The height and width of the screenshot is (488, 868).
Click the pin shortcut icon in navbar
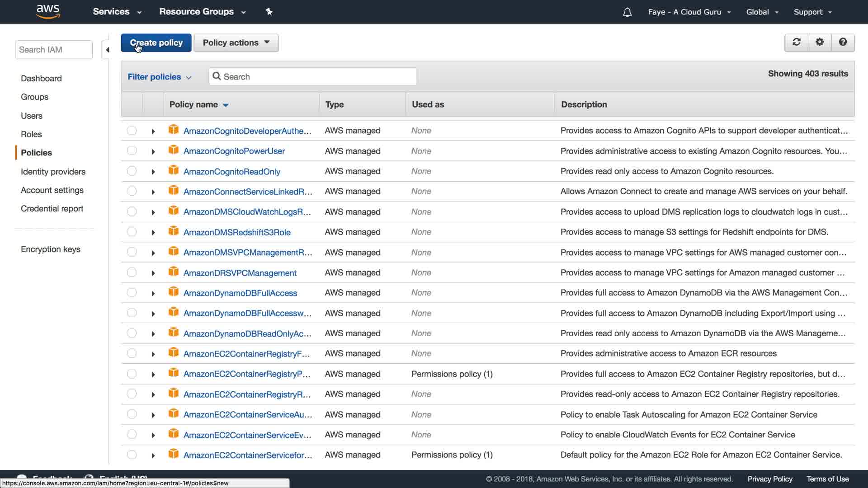pyautogui.click(x=269, y=12)
